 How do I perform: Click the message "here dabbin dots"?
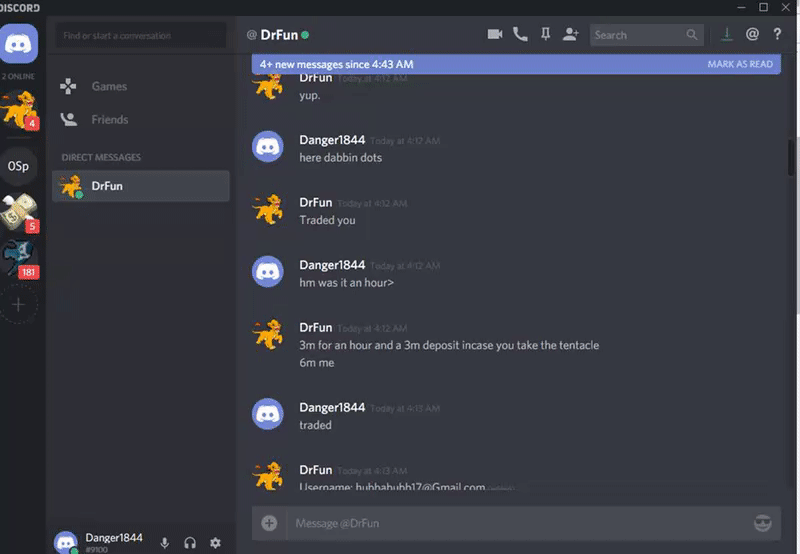pyautogui.click(x=340, y=158)
